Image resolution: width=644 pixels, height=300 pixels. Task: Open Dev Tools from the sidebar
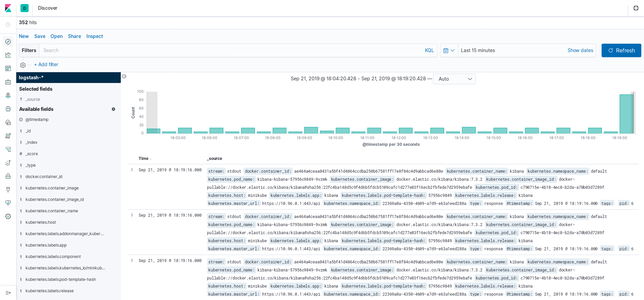click(x=8, y=189)
